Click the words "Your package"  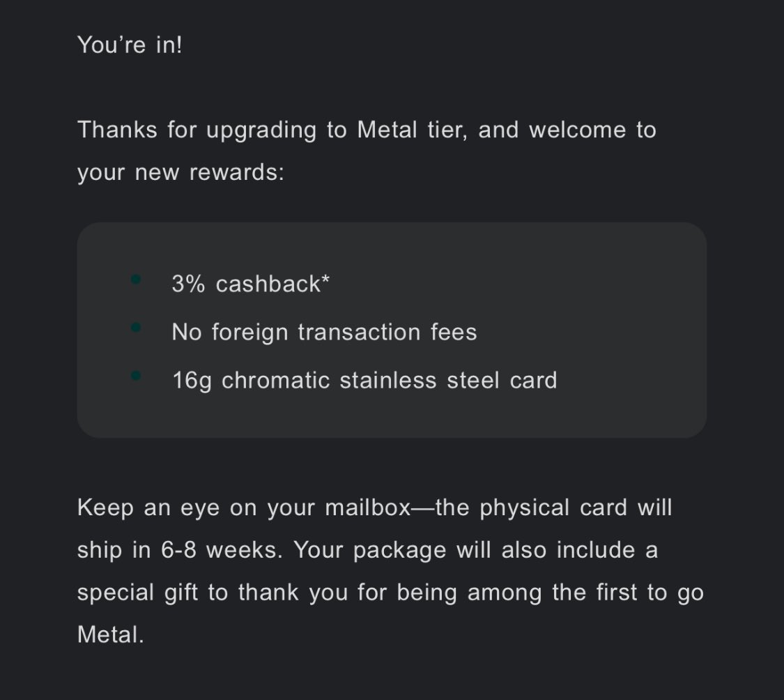tap(369, 550)
